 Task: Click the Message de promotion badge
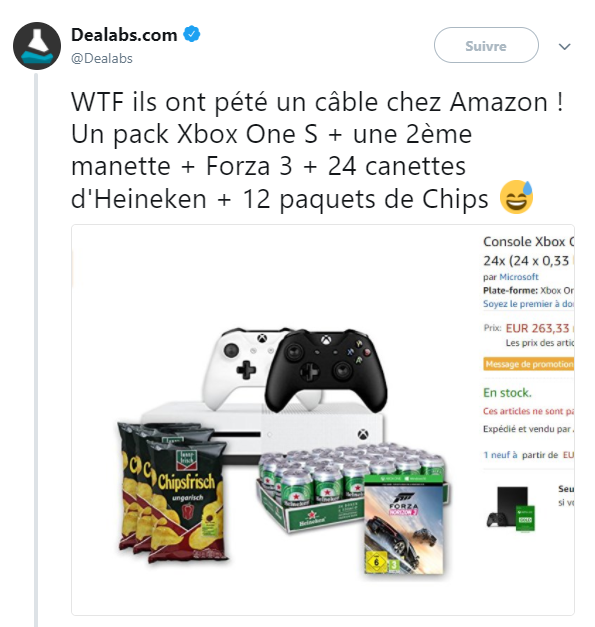pos(528,364)
